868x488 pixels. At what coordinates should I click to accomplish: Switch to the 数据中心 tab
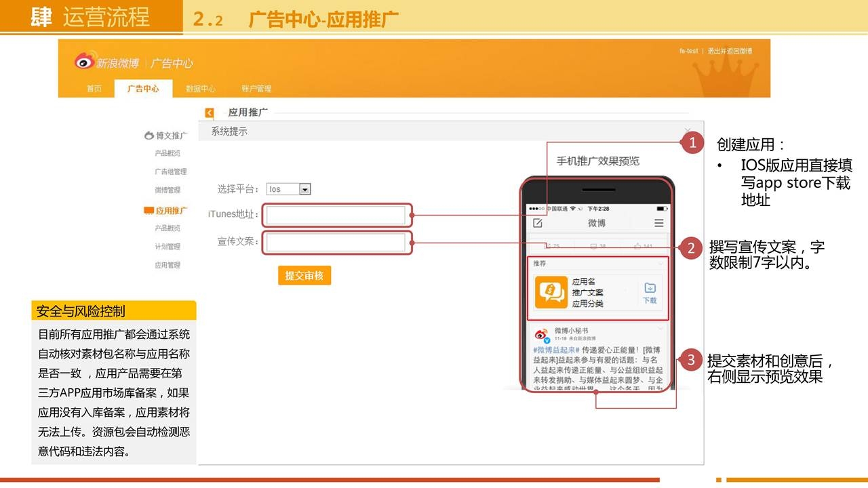click(200, 89)
